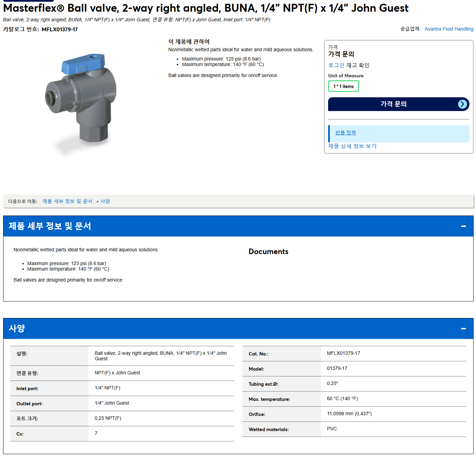Viewport: 476px width, 461px height.
Task: Click the Wetted materials value PVC
Action: (332, 429)
